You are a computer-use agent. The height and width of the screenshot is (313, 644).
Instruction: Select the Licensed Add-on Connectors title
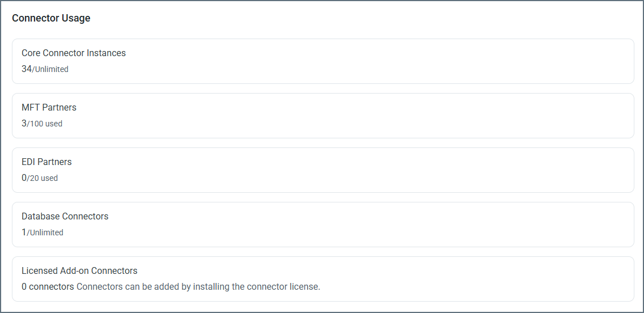(79, 270)
